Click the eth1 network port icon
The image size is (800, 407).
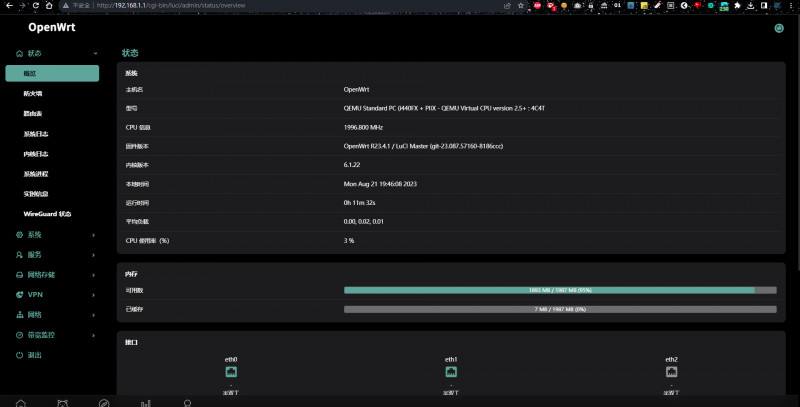pos(451,372)
